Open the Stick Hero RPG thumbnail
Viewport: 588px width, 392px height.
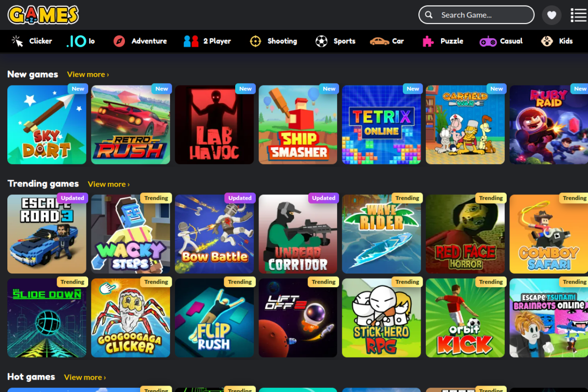coord(381,318)
